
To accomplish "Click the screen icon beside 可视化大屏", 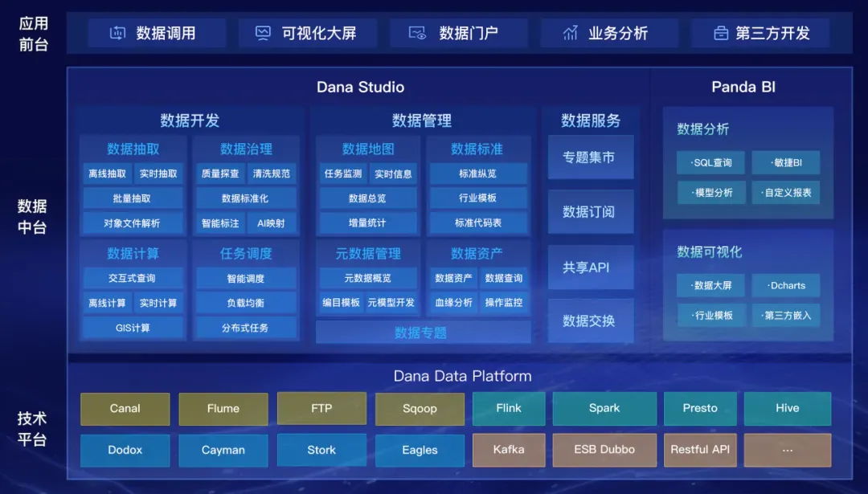I will 263,33.
